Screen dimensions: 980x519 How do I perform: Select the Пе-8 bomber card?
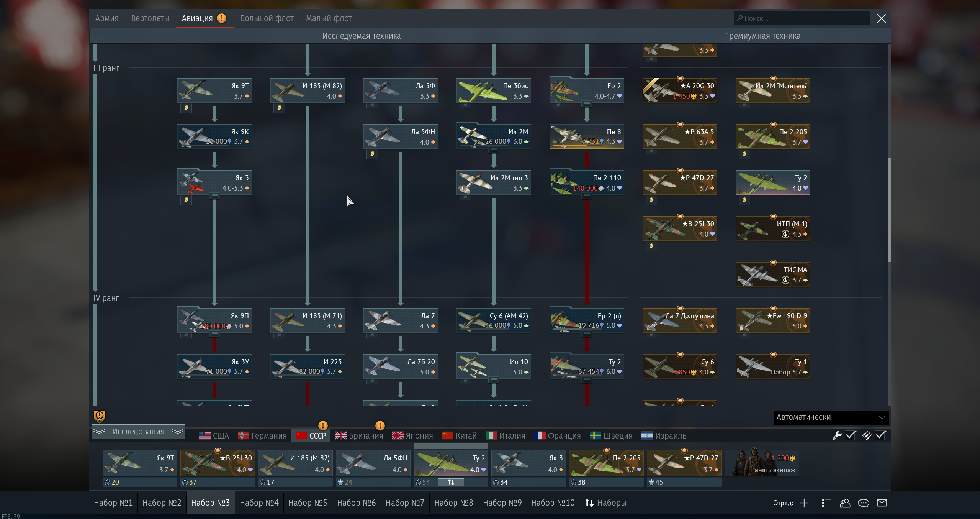(587, 136)
